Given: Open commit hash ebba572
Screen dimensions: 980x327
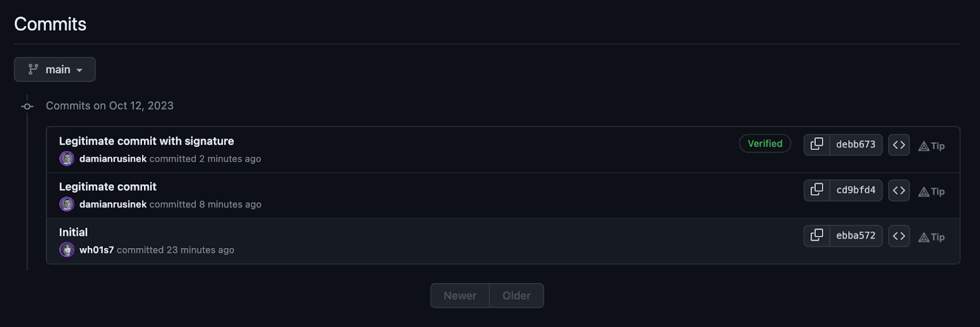Looking at the screenshot, I should click(x=856, y=236).
